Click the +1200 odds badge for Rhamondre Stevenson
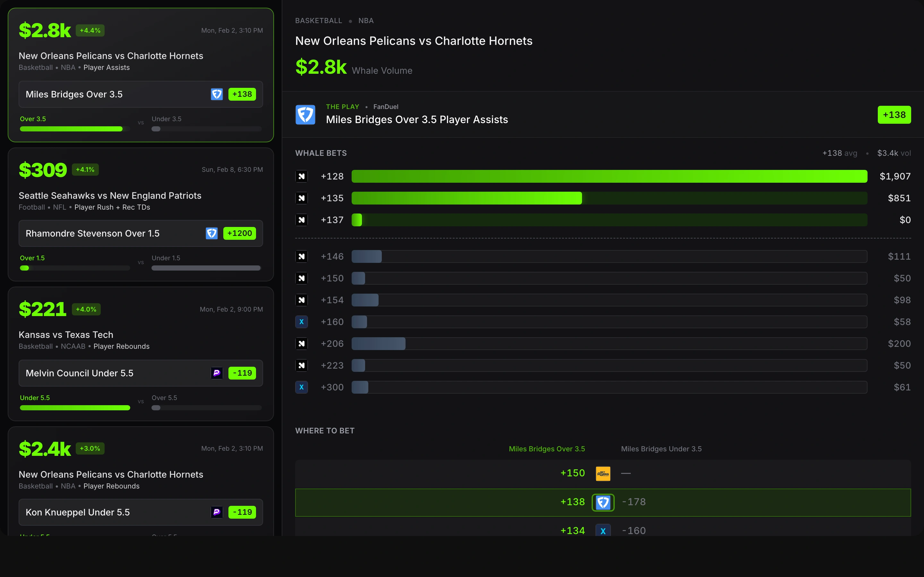The width and height of the screenshot is (924, 577). tap(239, 233)
